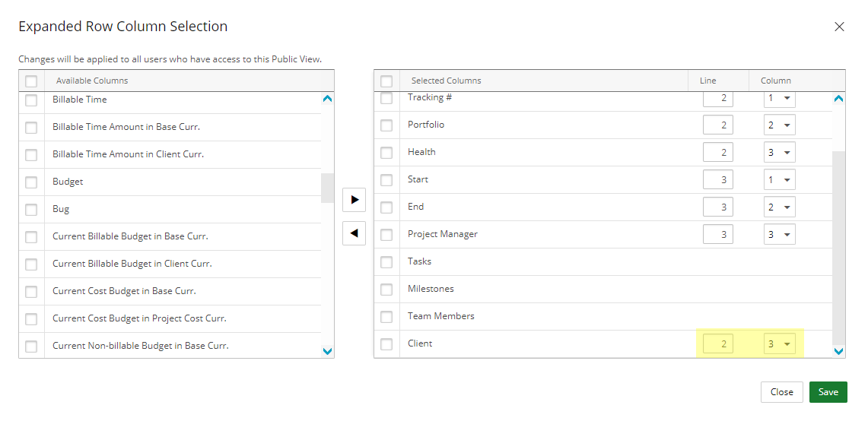The image size is (868, 421).
Task: Toggle select-all checkbox for Selected Columns
Action: pyautogui.click(x=386, y=81)
